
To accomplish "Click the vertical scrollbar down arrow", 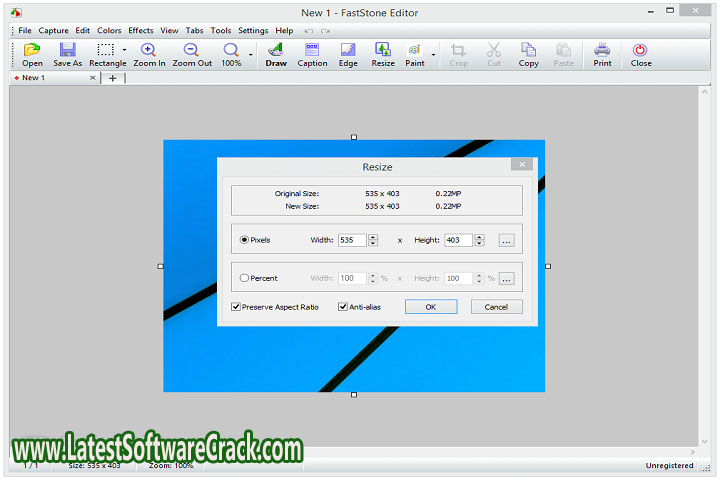I will (x=704, y=442).
